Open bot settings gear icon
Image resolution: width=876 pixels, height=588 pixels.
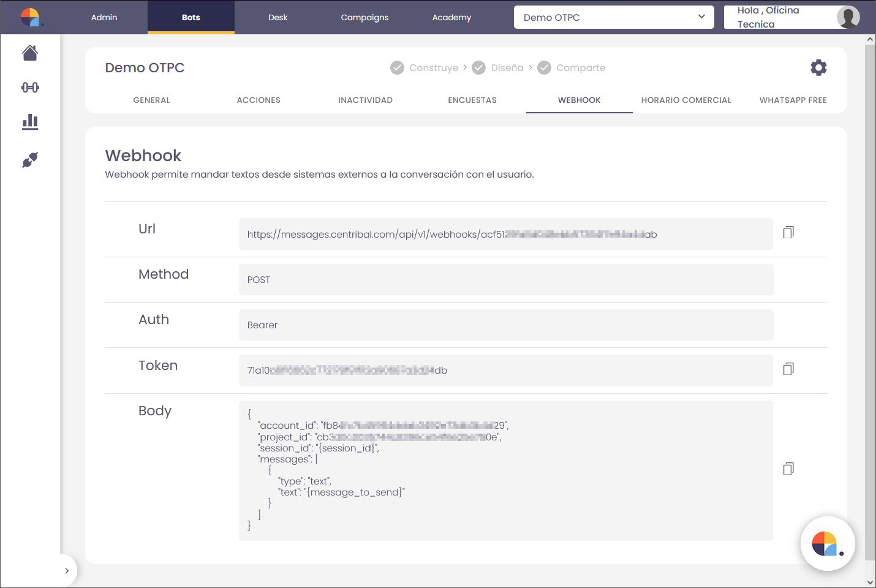click(818, 67)
